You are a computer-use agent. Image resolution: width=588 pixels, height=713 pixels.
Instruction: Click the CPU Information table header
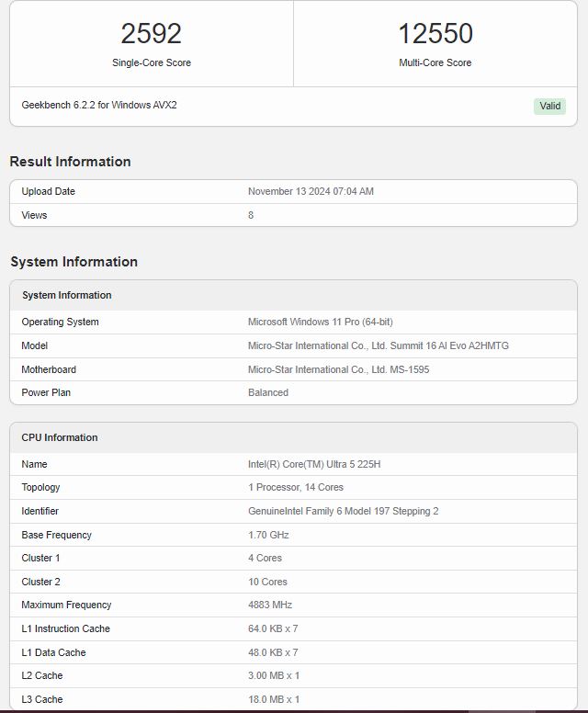pyautogui.click(x=60, y=437)
